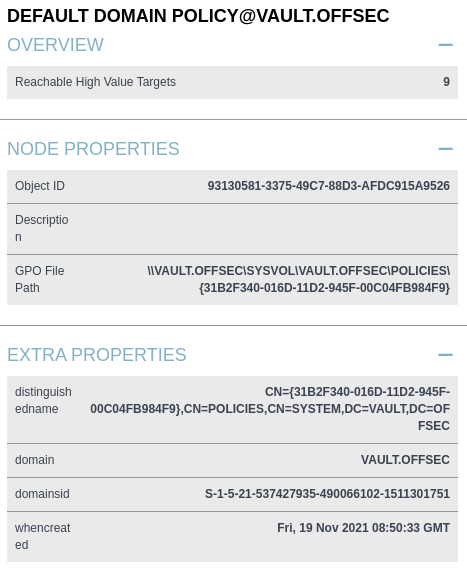Click the count 9 for high value targets
The height and width of the screenshot is (570, 467).
[446, 82]
